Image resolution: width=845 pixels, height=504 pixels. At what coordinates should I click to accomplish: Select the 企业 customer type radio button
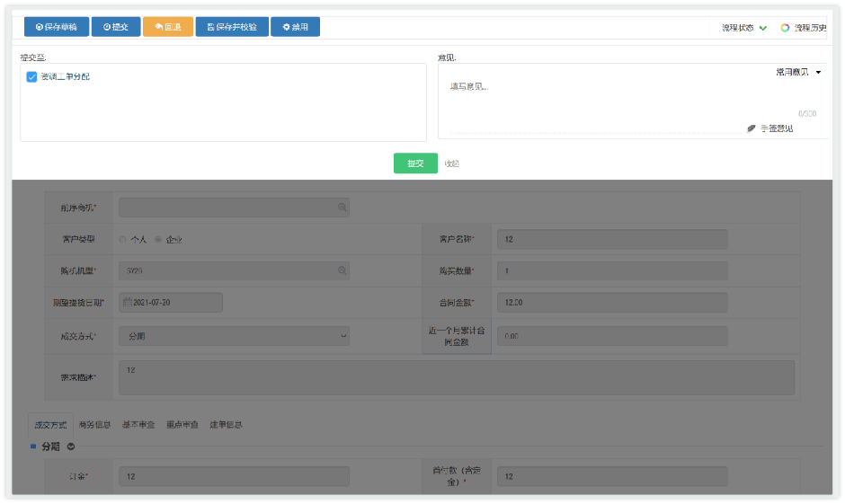point(159,239)
